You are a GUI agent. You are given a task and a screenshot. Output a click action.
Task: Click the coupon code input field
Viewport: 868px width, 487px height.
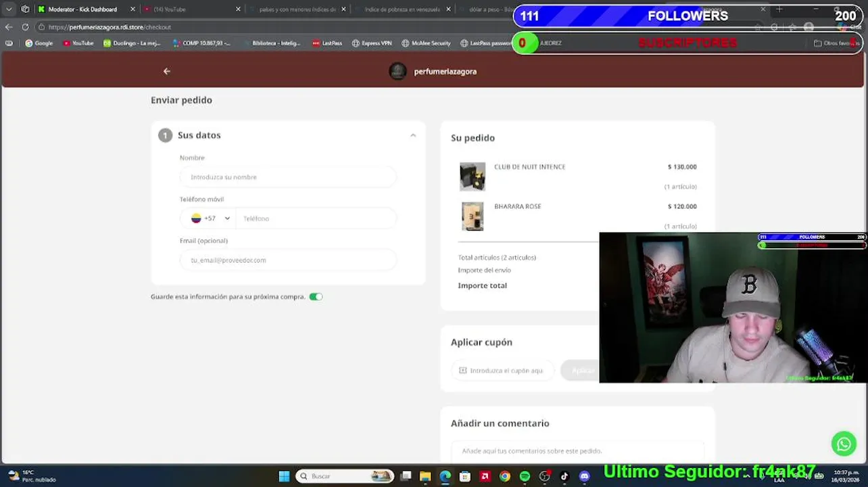(x=503, y=371)
